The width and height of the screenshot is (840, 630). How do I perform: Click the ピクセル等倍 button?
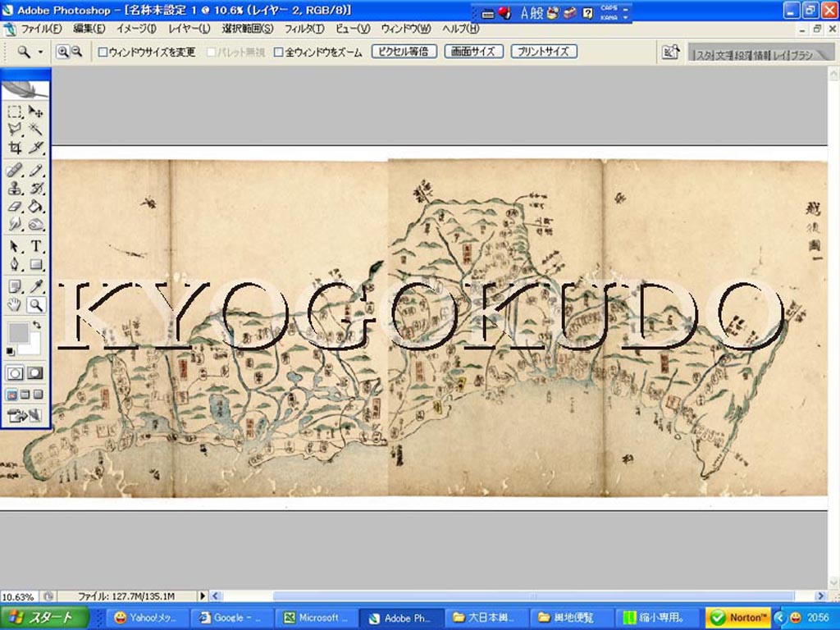[x=404, y=52]
